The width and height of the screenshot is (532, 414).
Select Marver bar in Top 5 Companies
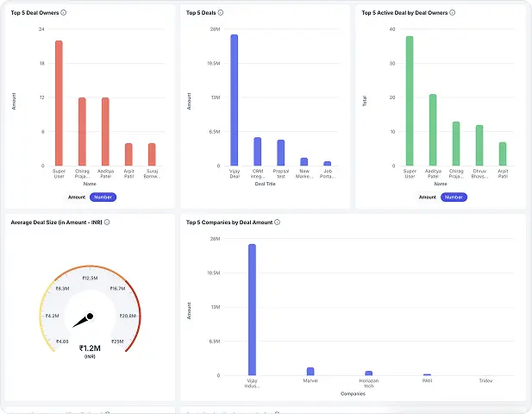[310, 371]
